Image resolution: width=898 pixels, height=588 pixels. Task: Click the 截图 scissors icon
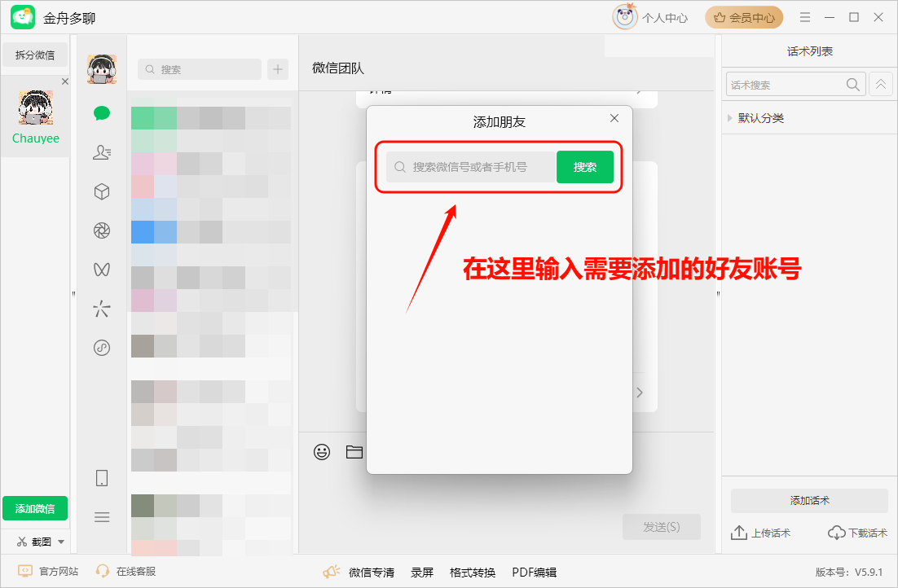coord(22,542)
